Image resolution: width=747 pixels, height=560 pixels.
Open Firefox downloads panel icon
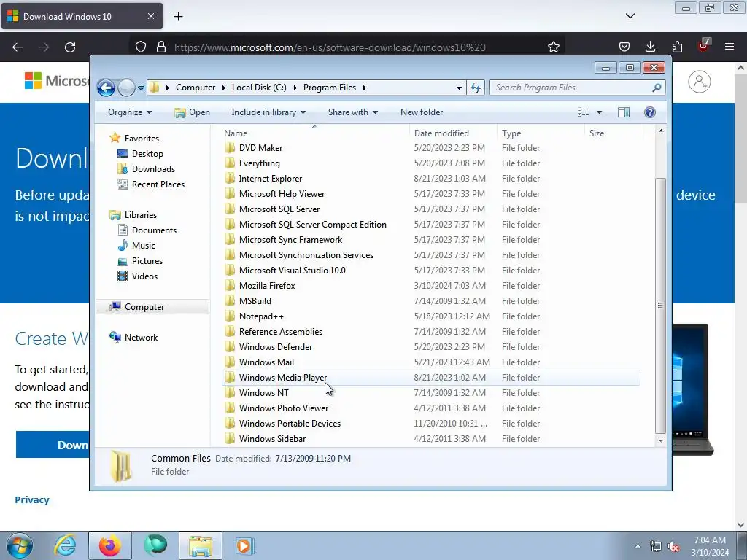[650, 47]
